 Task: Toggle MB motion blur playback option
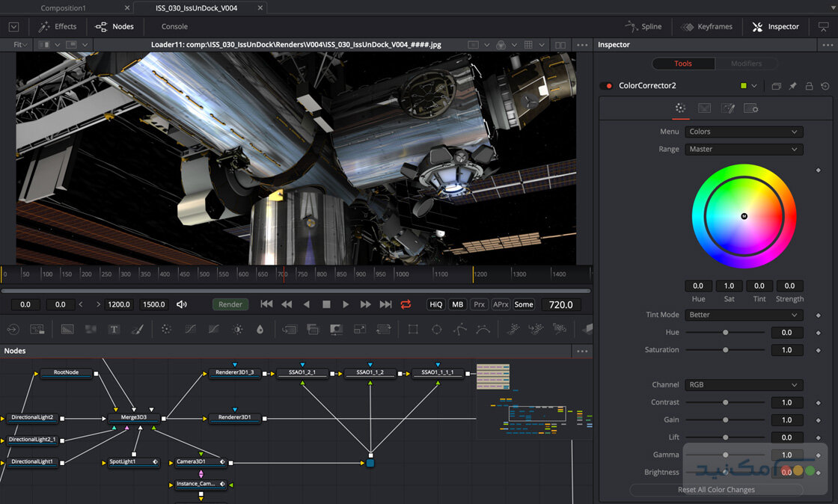click(x=457, y=304)
